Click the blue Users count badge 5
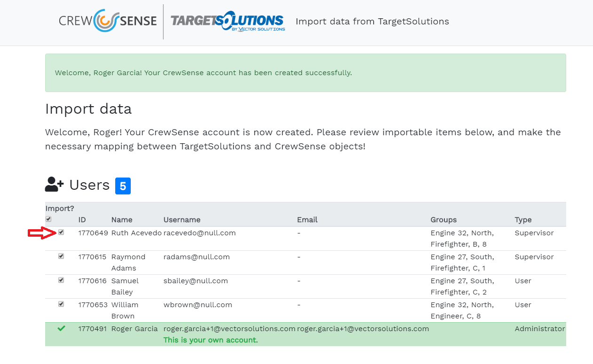The height and width of the screenshot is (364, 593). point(123,186)
